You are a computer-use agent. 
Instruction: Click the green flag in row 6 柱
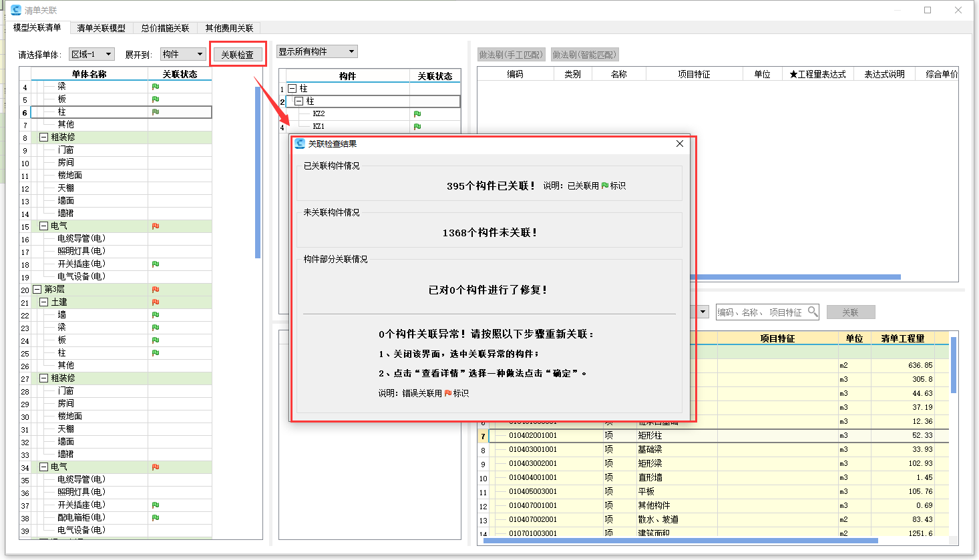[x=156, y=112]
